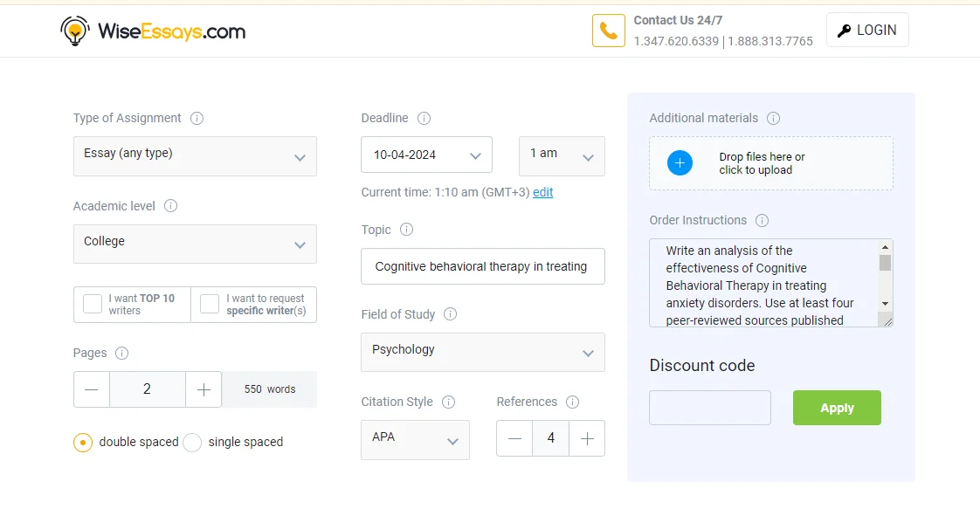Screen dimensions: 980x509
Task: Enable the I want TOP 10 writers checkbox
Action: pos(93,304)
